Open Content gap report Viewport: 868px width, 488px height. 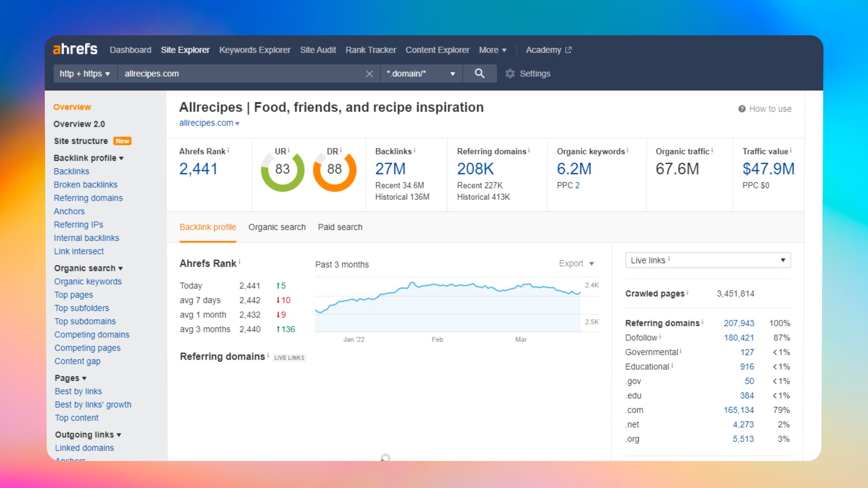point(78,361)
